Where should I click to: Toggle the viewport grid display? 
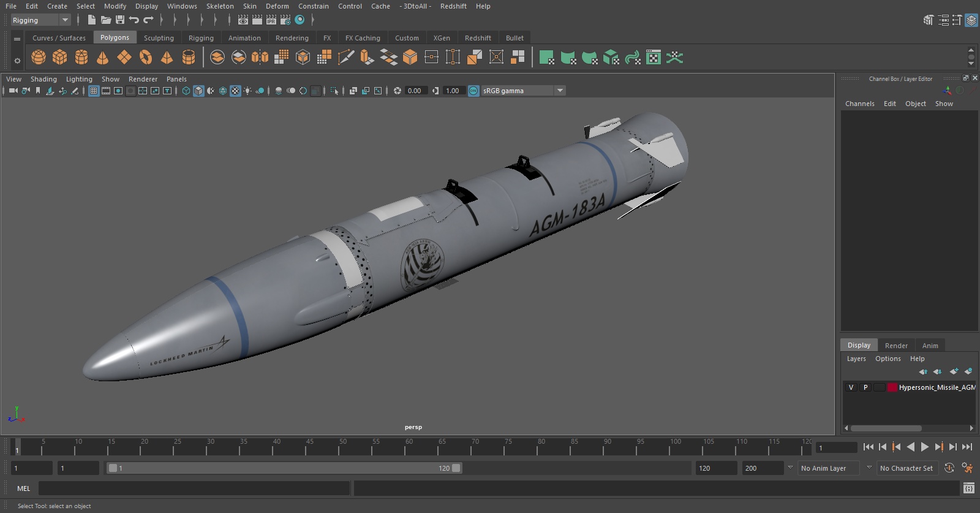[94, 91]
